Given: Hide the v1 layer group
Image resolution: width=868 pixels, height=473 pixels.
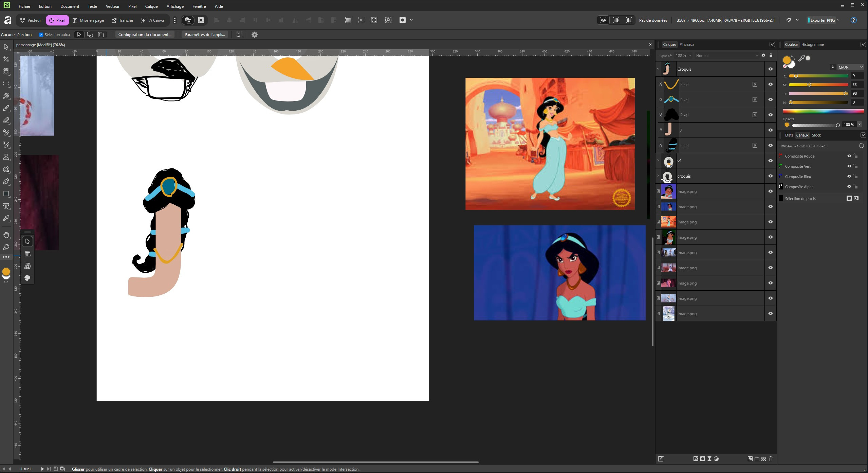Looking at the screenshot, I should (x=770, y=161).
